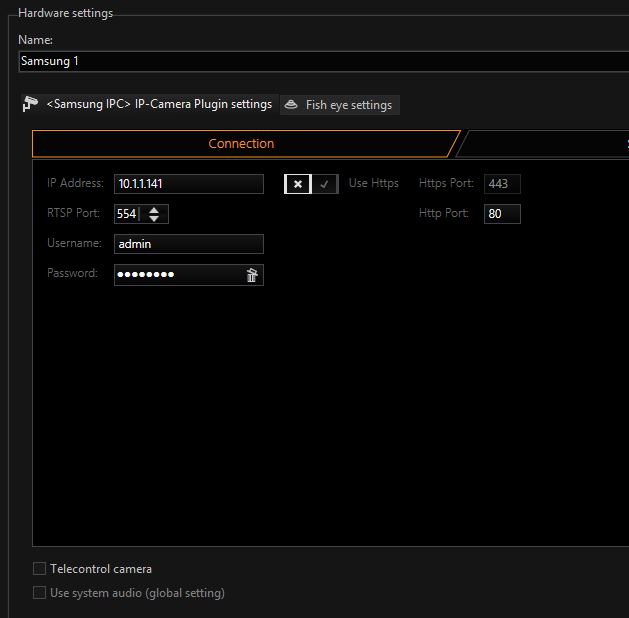Screen dimensions: 629x618
Task: Switch to Fish eye settings tab
Action: coord(348,105)
